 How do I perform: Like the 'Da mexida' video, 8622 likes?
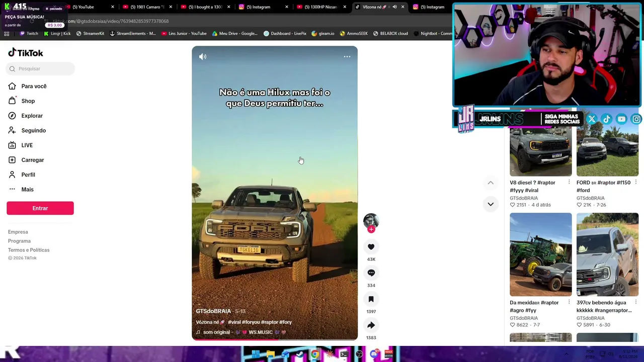tap(513, 325)
